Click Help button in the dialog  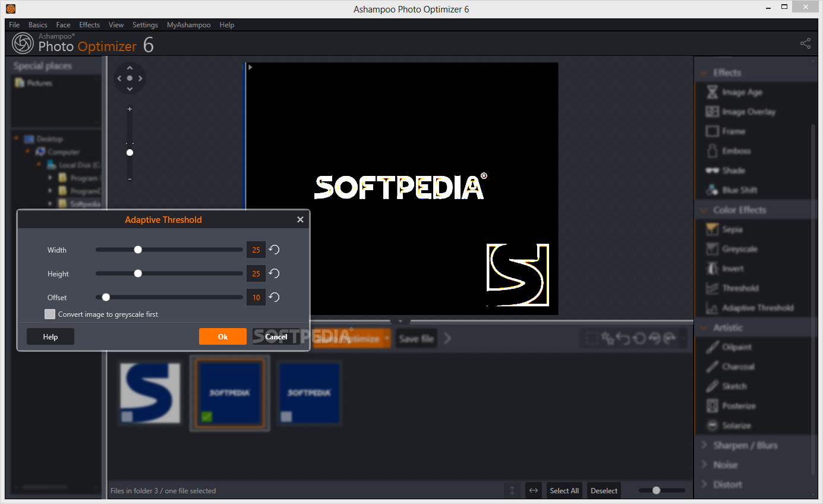coord(51,336)
